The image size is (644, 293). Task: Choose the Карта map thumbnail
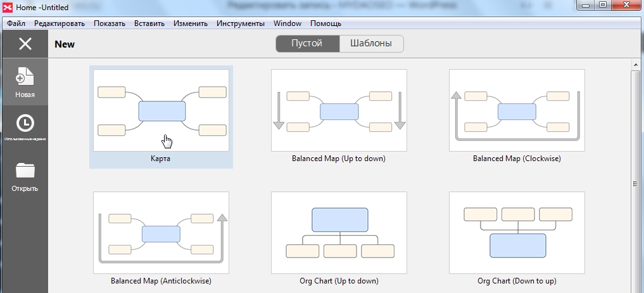161,110
